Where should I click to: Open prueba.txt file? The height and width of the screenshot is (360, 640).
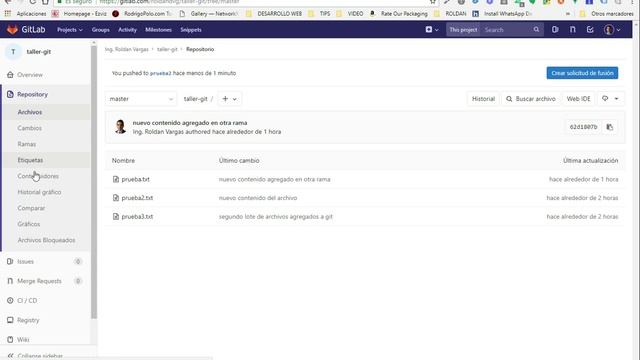pos(136,179)
